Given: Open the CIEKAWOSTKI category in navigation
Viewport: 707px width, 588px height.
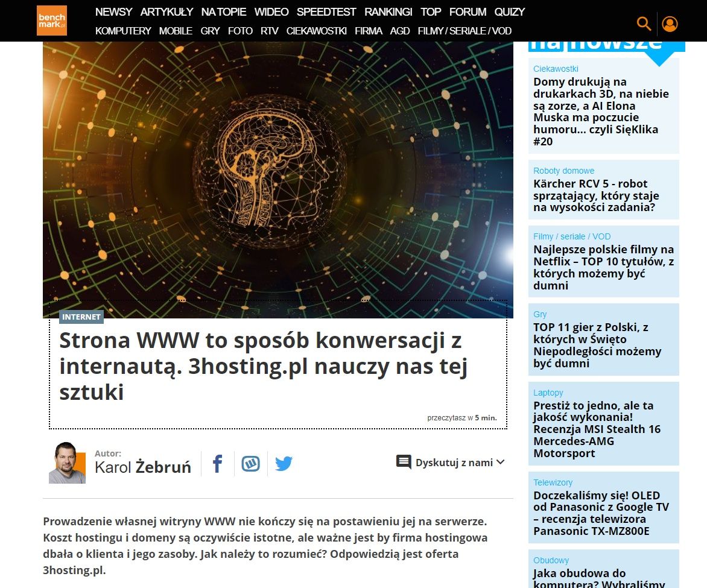Looking at the screenshot, I should [317, 31].
